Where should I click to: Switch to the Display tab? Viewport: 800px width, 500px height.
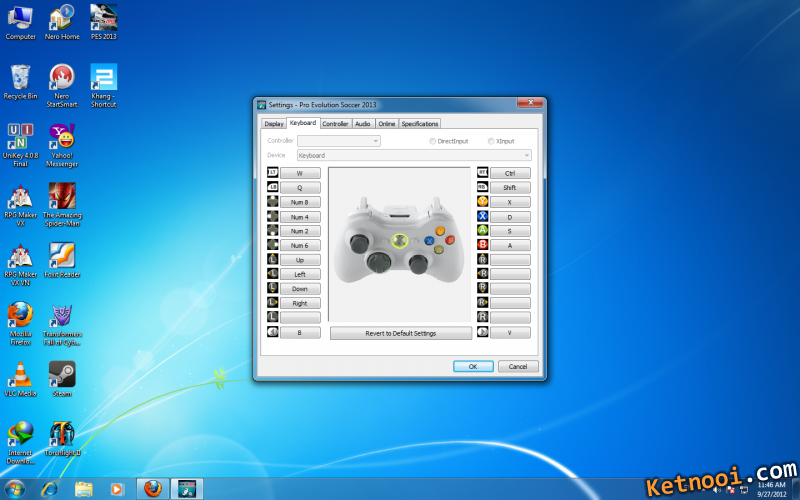pos(273,123)
